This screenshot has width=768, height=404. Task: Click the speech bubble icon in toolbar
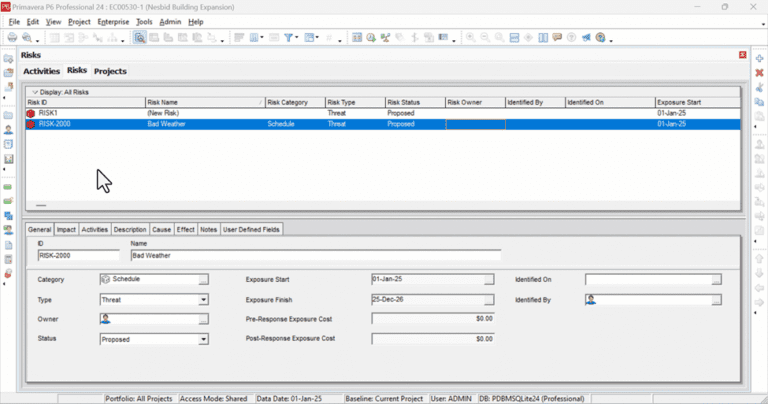pos(557,38)
